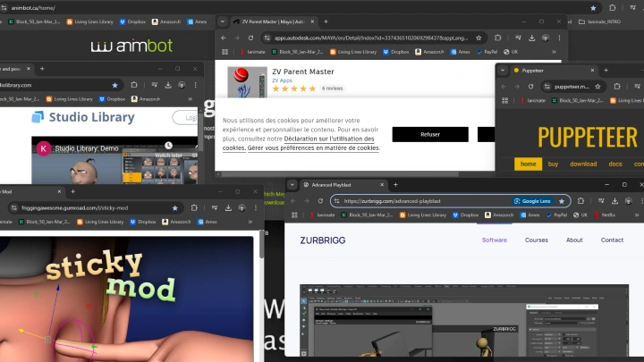Viewport: 644px width, 362px height.
Task: Click bookmark star in zurbrigg address bar
Action: [x=562, y=201]
